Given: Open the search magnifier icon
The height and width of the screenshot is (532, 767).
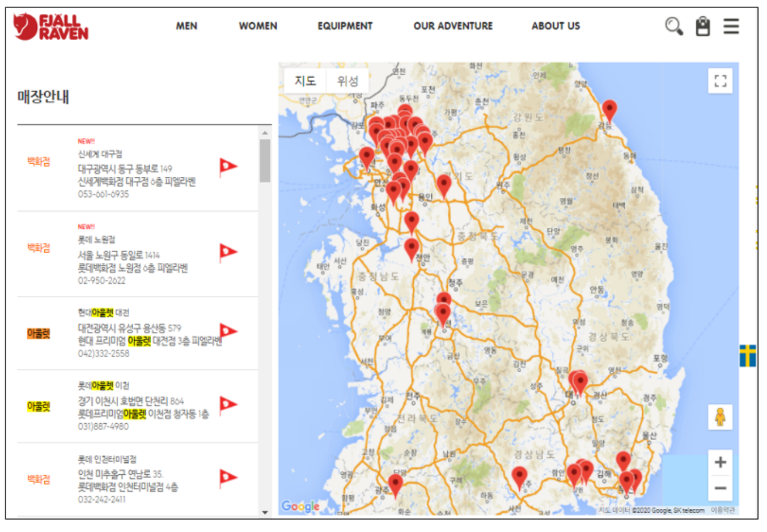Looking at the screenshot, I should pyautogui.click(x=673, y=26).
